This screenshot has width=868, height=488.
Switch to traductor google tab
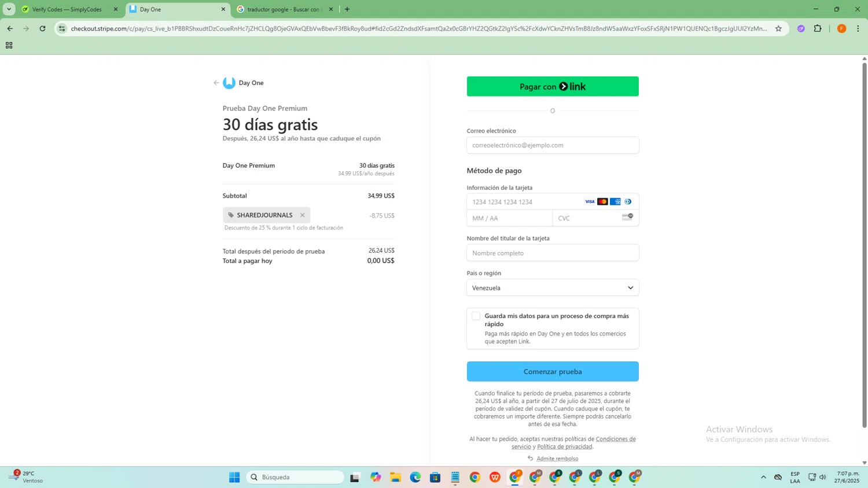[285, 9]
